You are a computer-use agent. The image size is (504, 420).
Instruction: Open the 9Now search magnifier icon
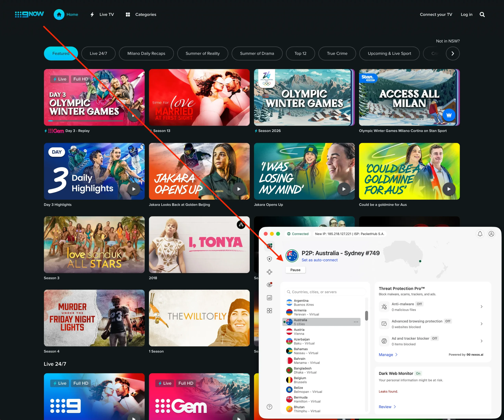coord(482,14)
